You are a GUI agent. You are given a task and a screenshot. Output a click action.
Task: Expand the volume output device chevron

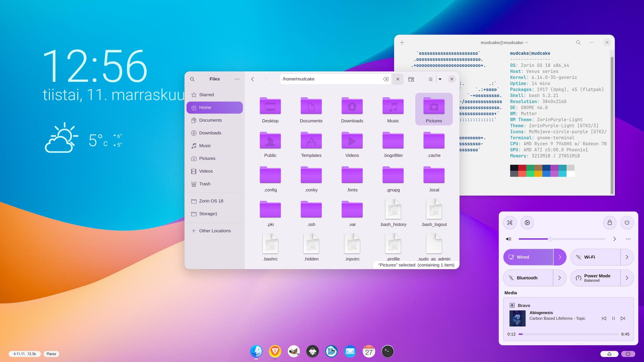(614, 239)
